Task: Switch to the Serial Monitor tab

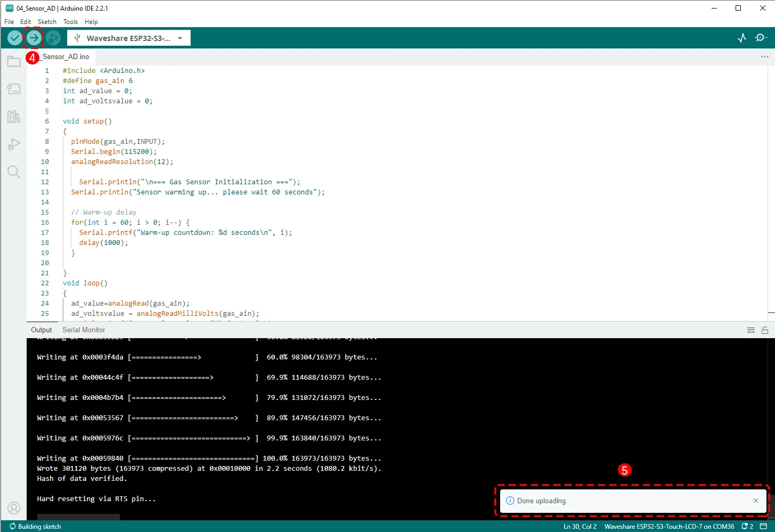Action: coord(84,330)
